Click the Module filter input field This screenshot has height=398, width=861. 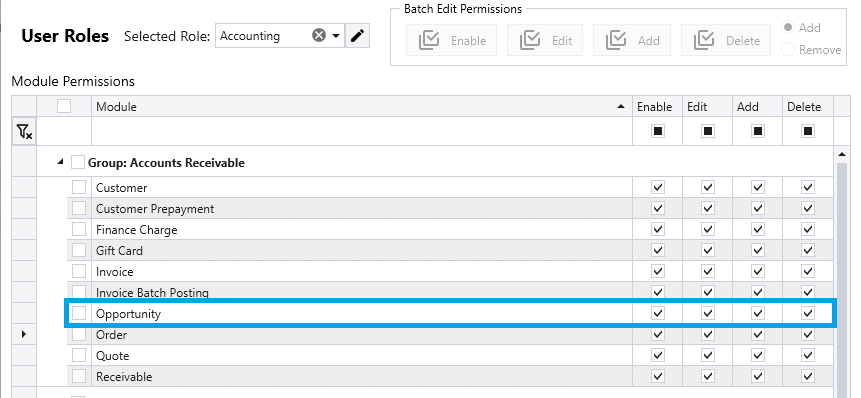click(362, 131)
